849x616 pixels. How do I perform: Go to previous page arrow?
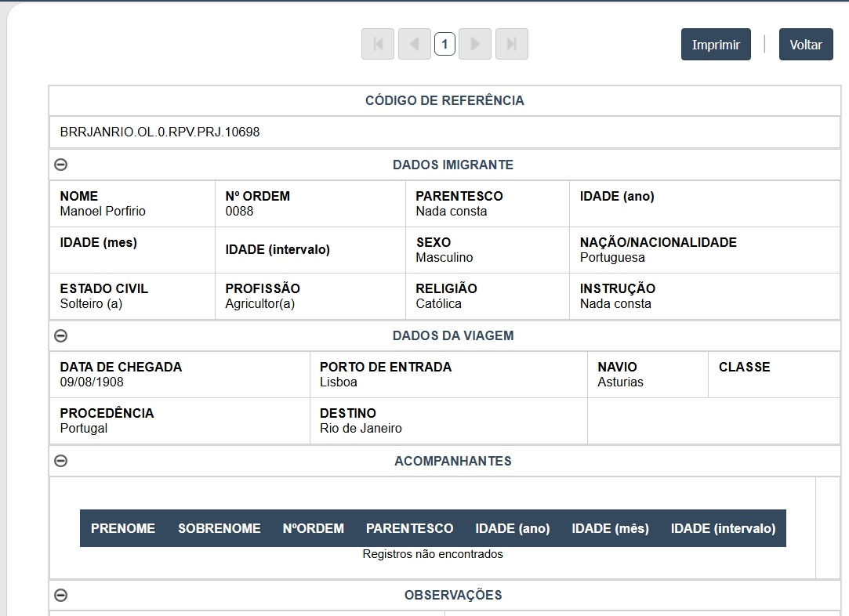(x=415, y=45)
